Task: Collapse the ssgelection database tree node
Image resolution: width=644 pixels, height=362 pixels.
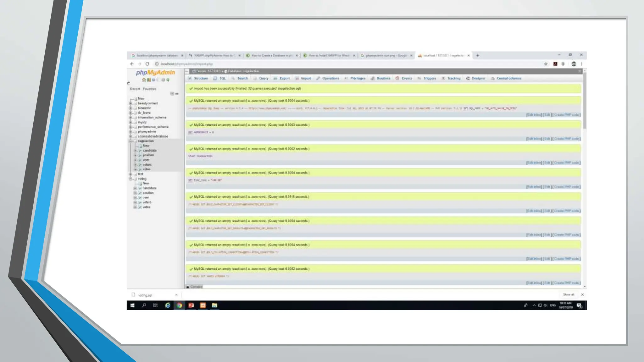Action: [130, 141]
